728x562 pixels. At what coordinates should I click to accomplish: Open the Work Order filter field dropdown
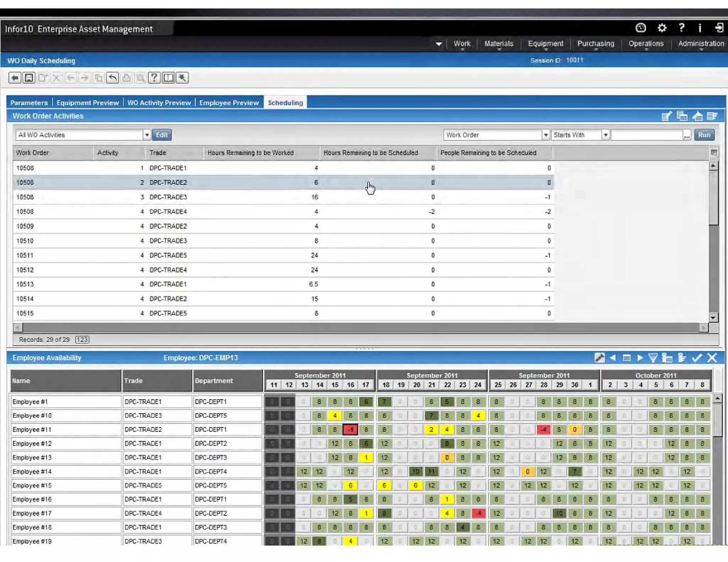click(x=545, y=135)
